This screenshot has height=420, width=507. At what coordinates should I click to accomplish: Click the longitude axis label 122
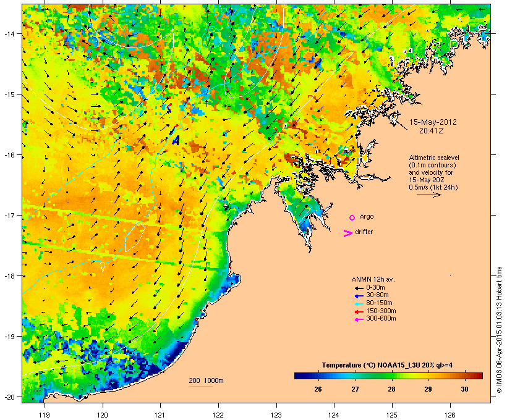coord(218,415)
